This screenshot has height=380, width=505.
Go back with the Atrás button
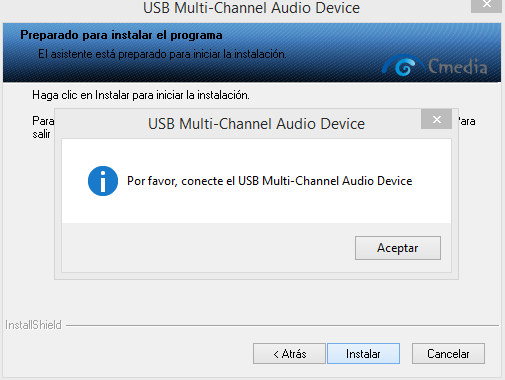(x=289, y=354)
